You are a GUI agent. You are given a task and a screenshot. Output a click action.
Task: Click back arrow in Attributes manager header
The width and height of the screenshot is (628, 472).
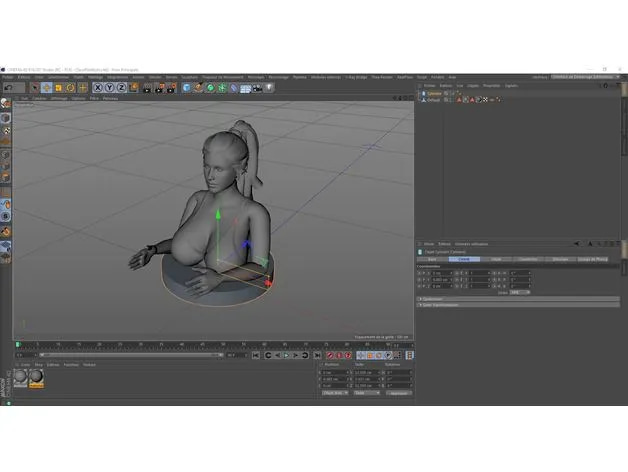coord(577,244)
